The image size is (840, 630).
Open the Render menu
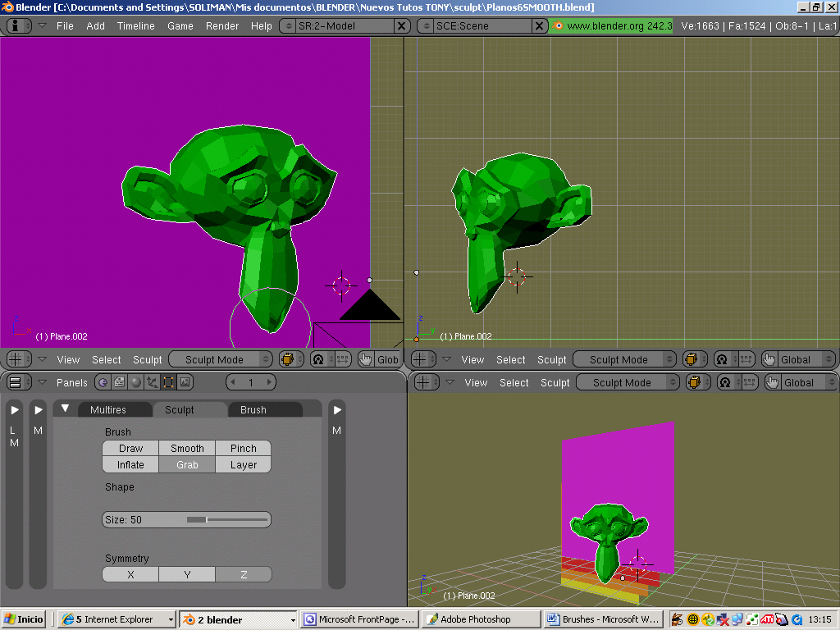tap(221, 25)
